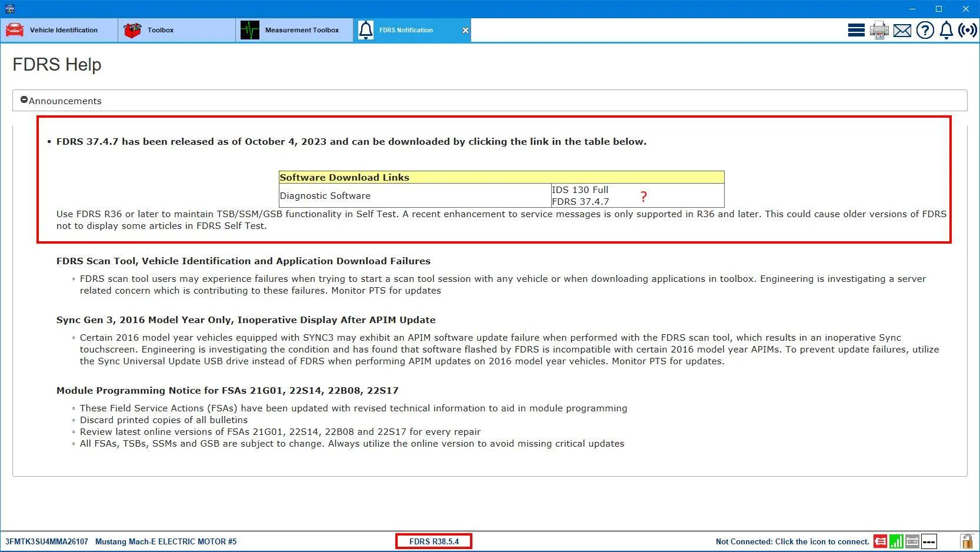Click the 'FDRS Scan Tool, Vehicle Identification' heading
Viewport: 980px width, 552px height.
(x=244, y=261)
